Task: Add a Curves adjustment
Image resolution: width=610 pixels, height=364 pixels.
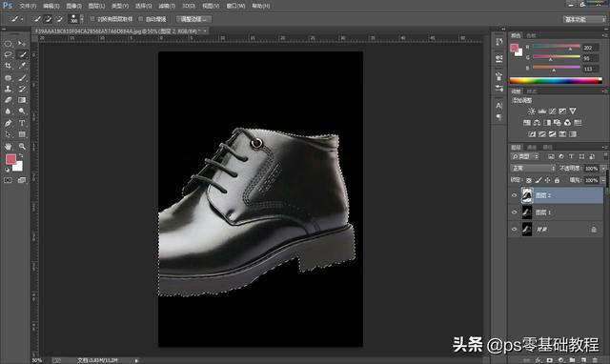Action: point(552,111)
